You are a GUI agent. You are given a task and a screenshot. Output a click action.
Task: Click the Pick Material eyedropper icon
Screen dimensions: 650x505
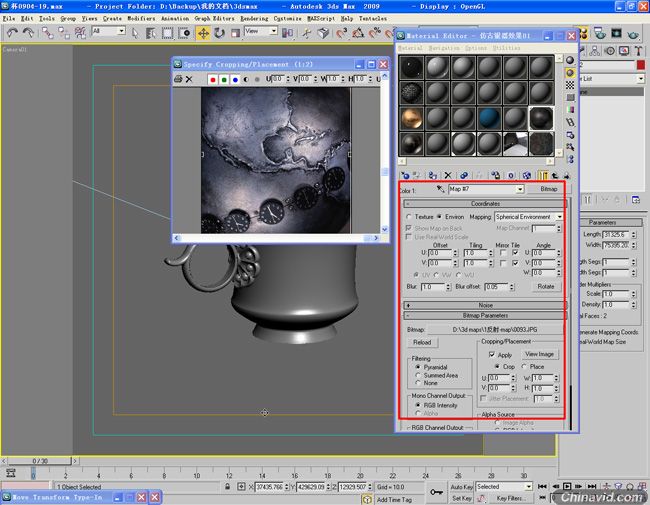pyautogui.click(x=440, y=189)
